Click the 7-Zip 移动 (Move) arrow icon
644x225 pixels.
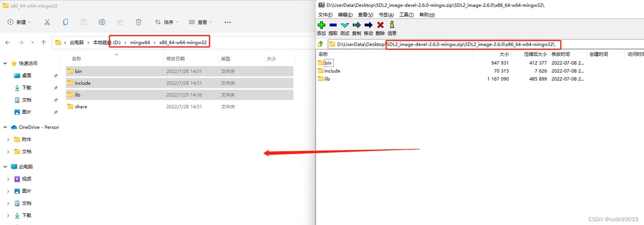point(369,25)
